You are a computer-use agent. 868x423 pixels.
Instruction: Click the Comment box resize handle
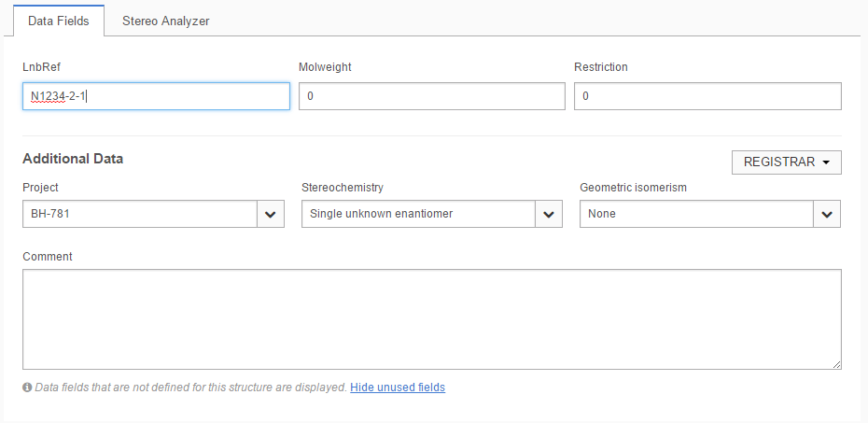[x=836, y=364]
